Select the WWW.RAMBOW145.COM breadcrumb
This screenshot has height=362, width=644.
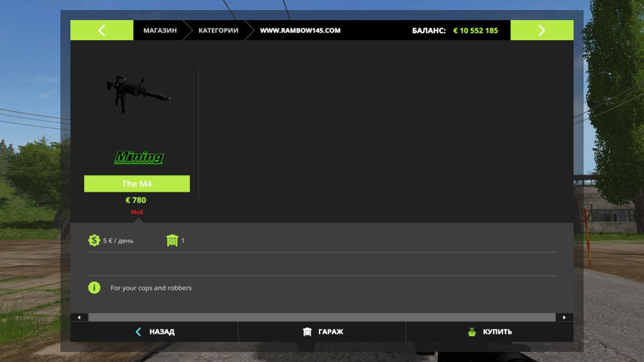coord(300,30)
